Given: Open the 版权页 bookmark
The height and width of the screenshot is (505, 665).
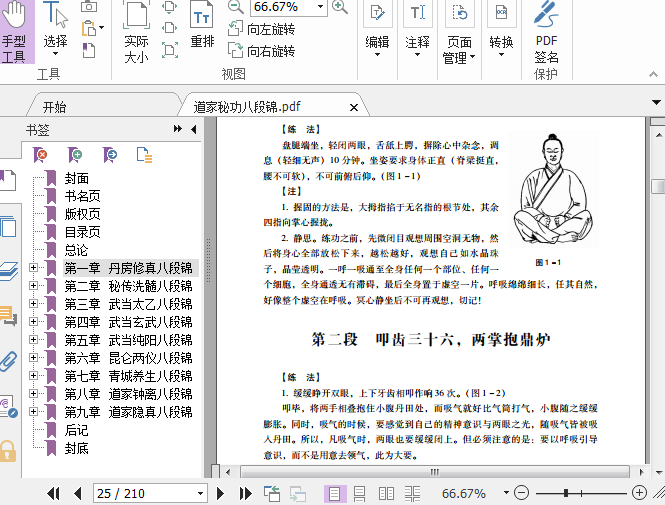Looking at the screenshot, I should point(82,214).
